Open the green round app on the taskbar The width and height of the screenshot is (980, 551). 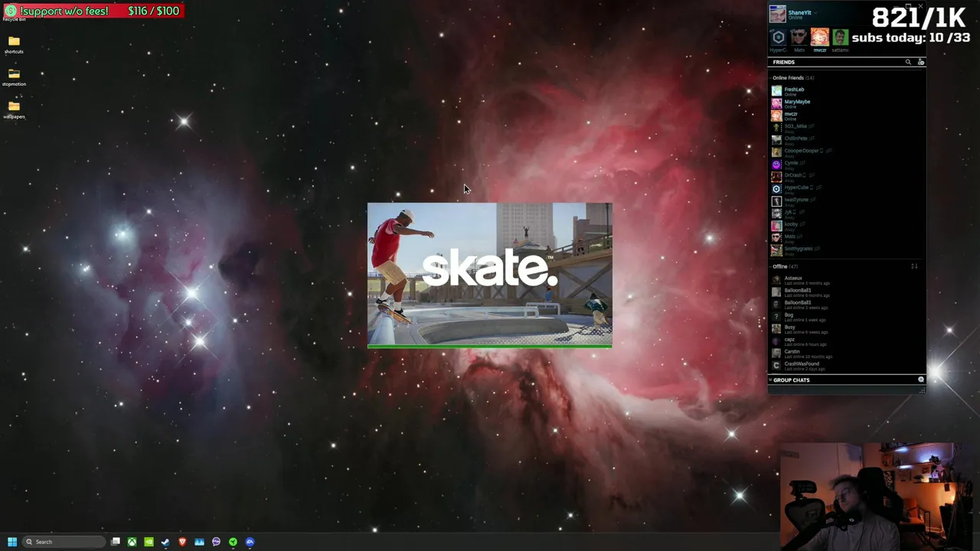233,542
